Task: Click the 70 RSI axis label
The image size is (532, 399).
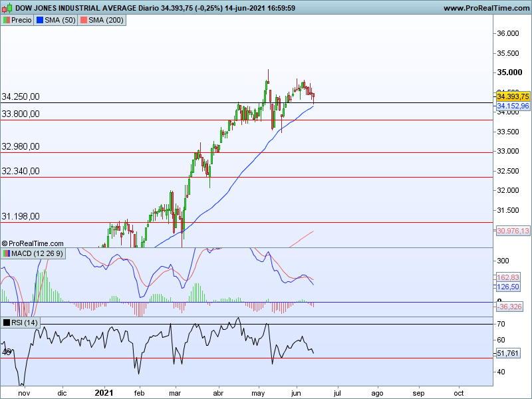Action: pyautogui.click(x=501, y=324)
